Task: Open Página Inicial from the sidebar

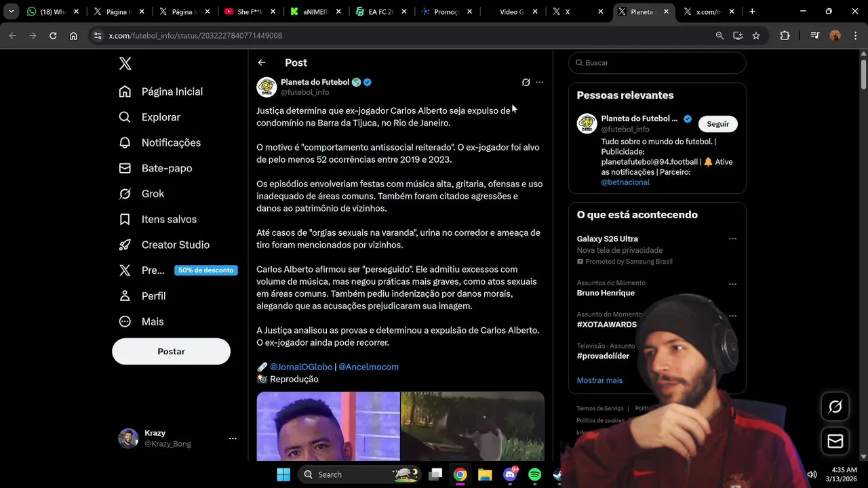Action: 161,91
